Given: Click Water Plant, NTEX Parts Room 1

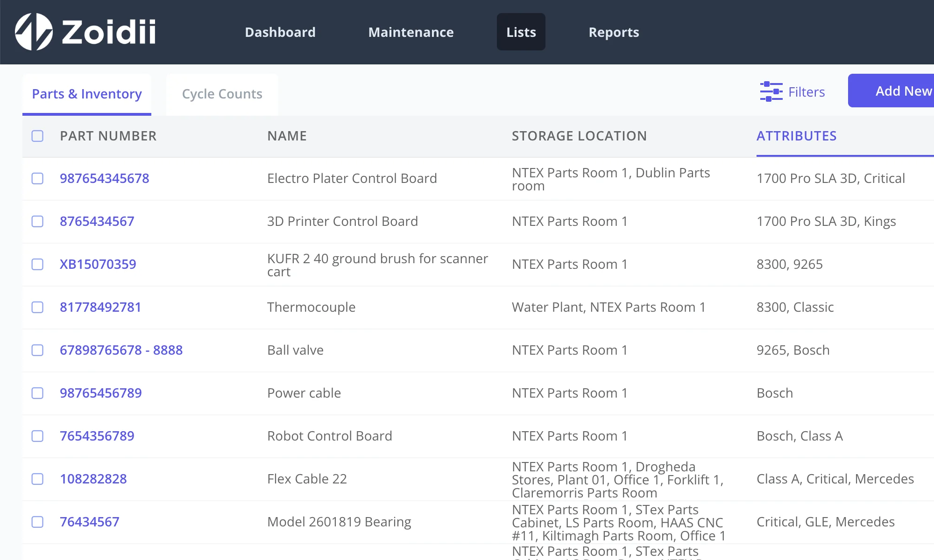Looking at the screenshot, I should point(609,307).
